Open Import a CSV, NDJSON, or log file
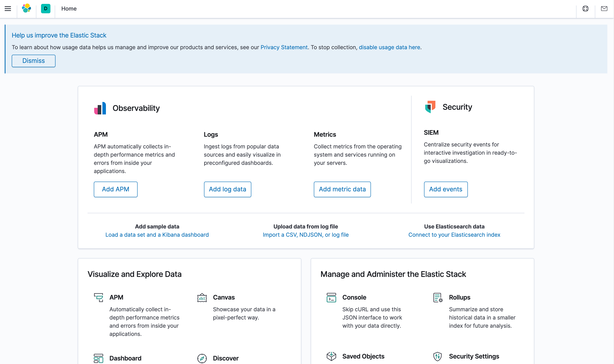Image resolution: width=614 pixels, height=364 pixels. [305, 235]
